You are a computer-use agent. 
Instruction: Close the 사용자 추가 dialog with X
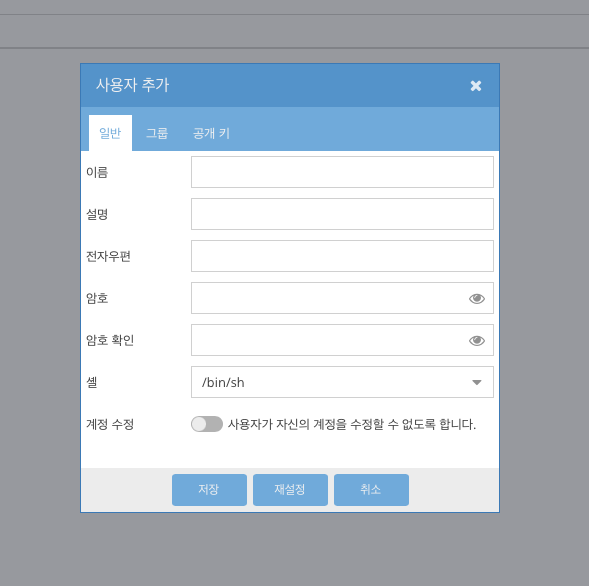[476, 86]
